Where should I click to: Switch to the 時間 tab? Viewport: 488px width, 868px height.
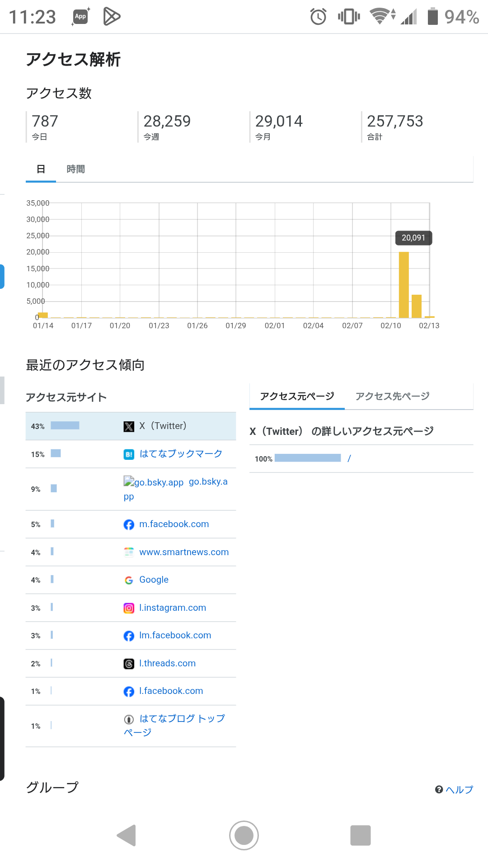click(75, 169)
